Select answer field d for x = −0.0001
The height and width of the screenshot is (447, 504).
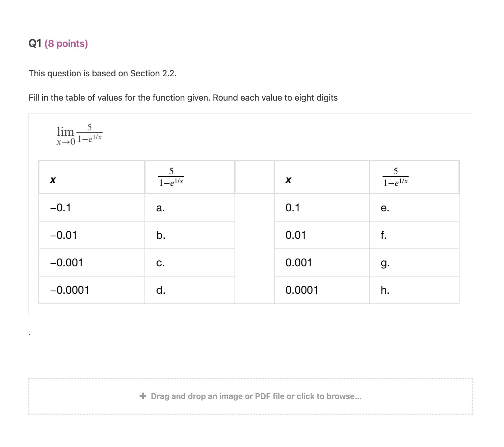160,290
